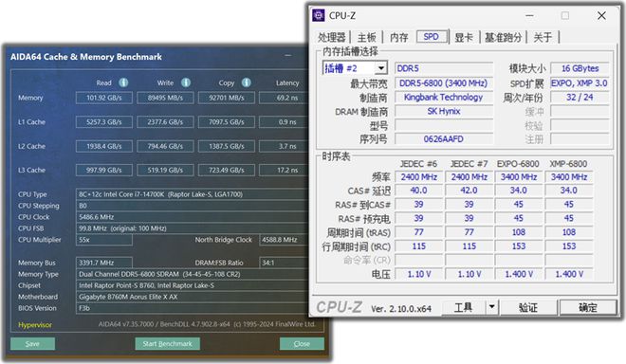
Task: Click the Read info icon in AIDA64
Action: [123, 82]
